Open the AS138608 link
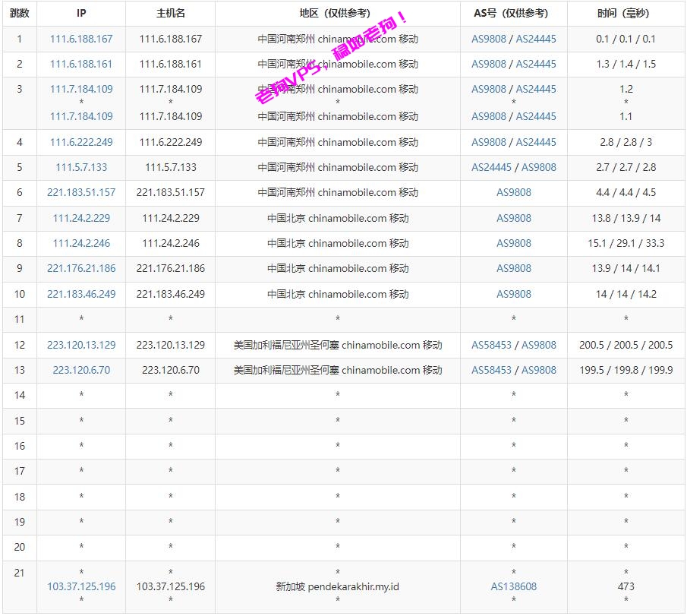The height and width of the screenshot is (616, 687). [514, 586]
